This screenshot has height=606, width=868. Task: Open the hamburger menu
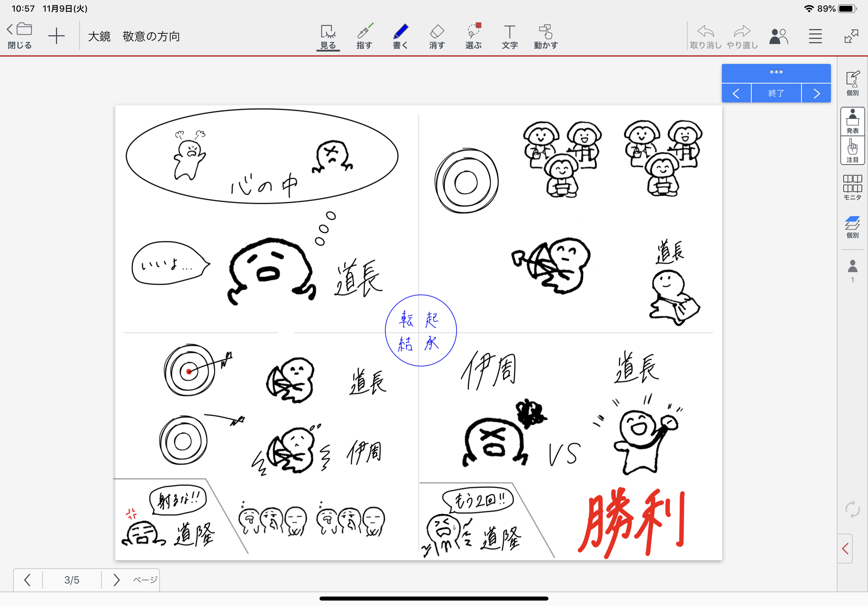click(x=815, y=36)
